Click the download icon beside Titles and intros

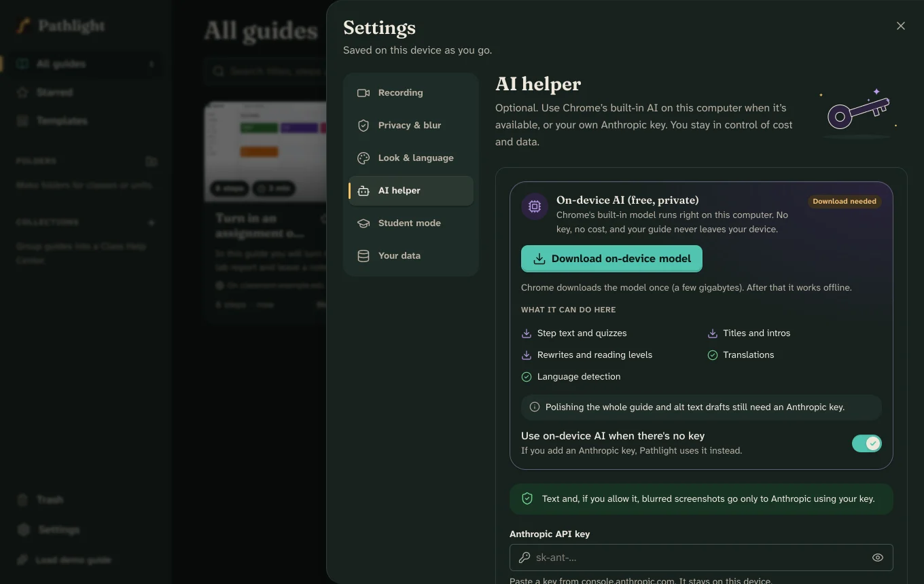pos(713,333)
